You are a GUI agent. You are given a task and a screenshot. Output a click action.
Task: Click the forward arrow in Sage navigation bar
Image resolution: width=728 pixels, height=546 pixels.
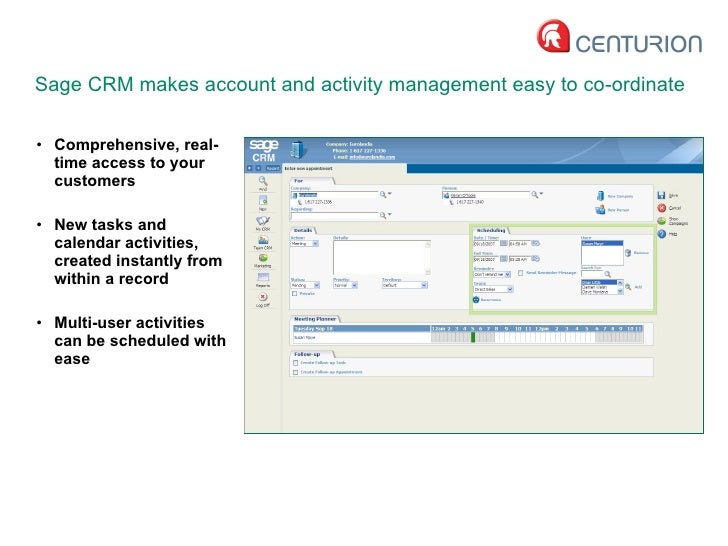coord(258,168)
